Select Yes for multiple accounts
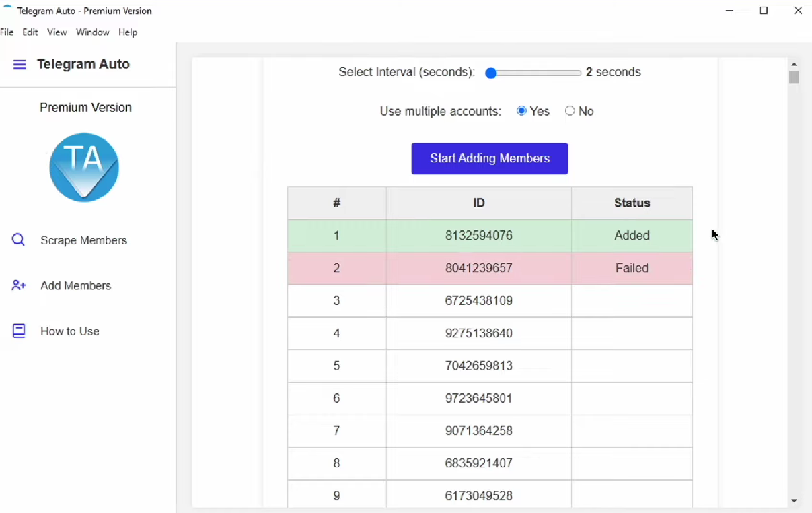This screenshot has width=812, height=513. (521, 111)
